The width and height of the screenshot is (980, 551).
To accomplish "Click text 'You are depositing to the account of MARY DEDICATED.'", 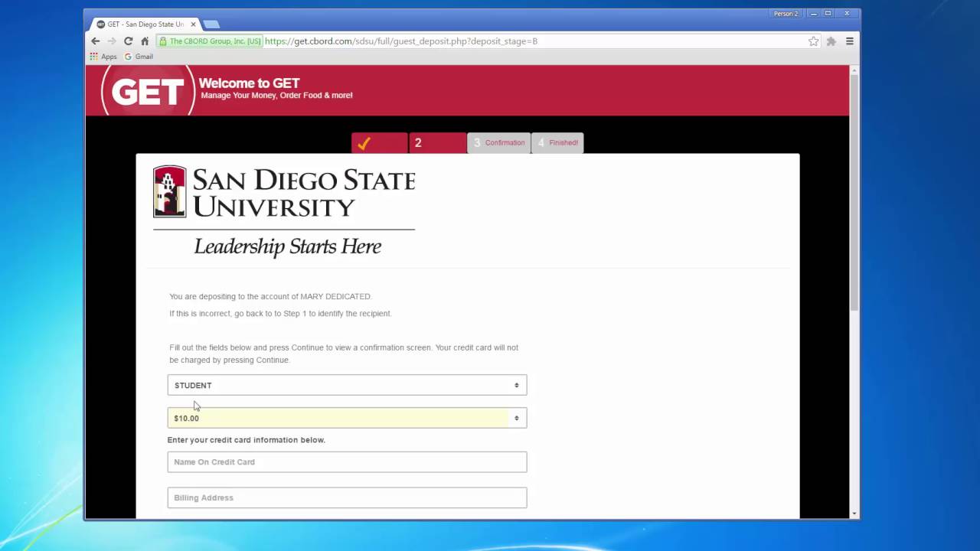I will click(270, 296).
